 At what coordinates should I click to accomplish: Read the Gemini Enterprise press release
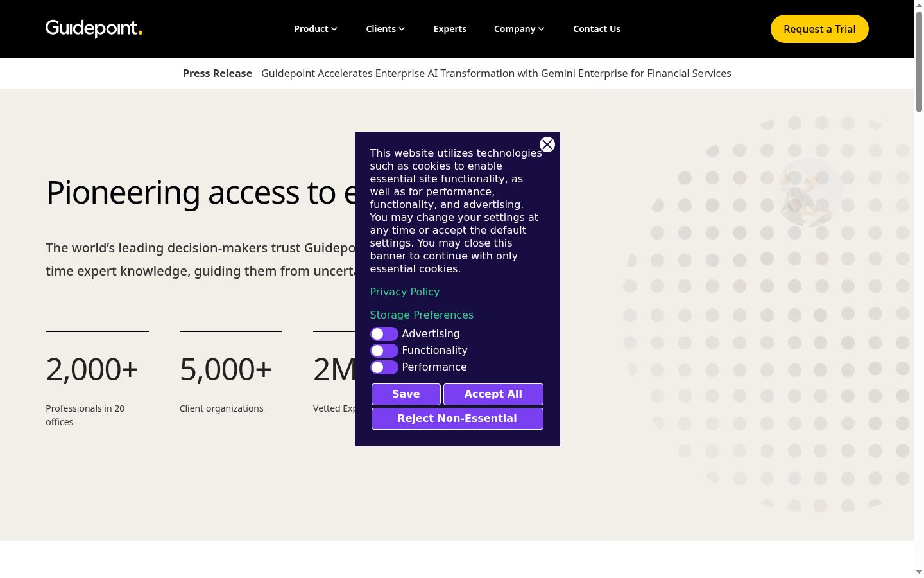[x=496, y=73]
